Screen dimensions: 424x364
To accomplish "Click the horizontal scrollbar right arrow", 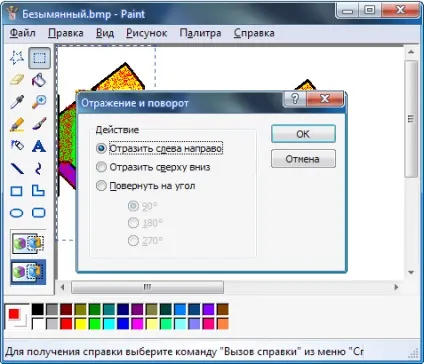I will (x=396, y=287).
